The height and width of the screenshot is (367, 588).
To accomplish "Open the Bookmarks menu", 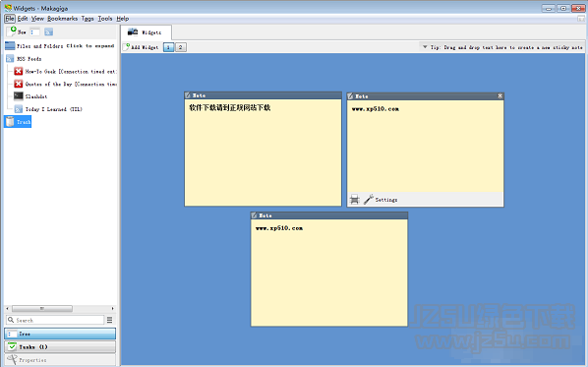I will click(62, 19).
